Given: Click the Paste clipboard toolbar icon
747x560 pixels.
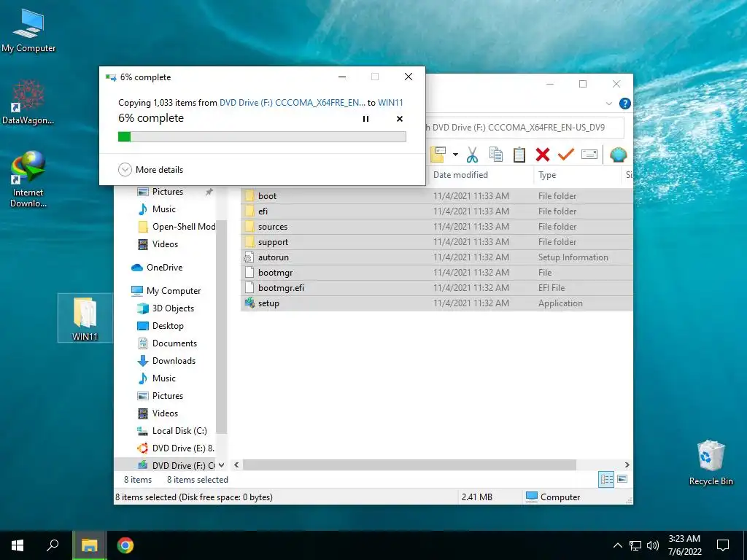Looking at the screenshot, I should point(519,155).
